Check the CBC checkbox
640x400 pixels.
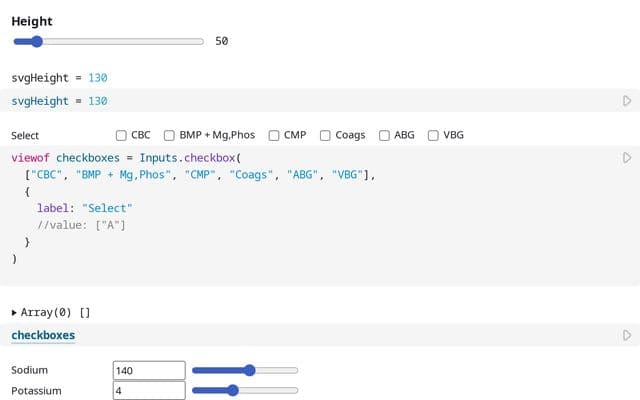pos(121,135)
